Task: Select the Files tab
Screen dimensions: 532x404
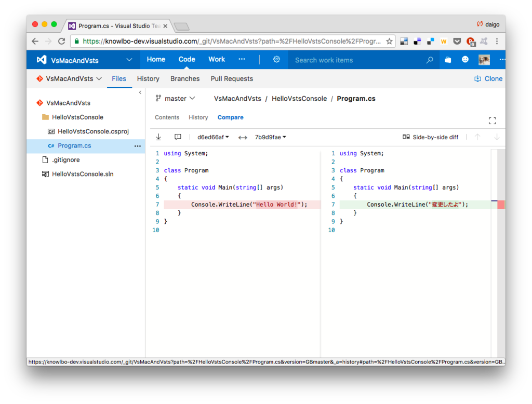Action: [119, 79]
